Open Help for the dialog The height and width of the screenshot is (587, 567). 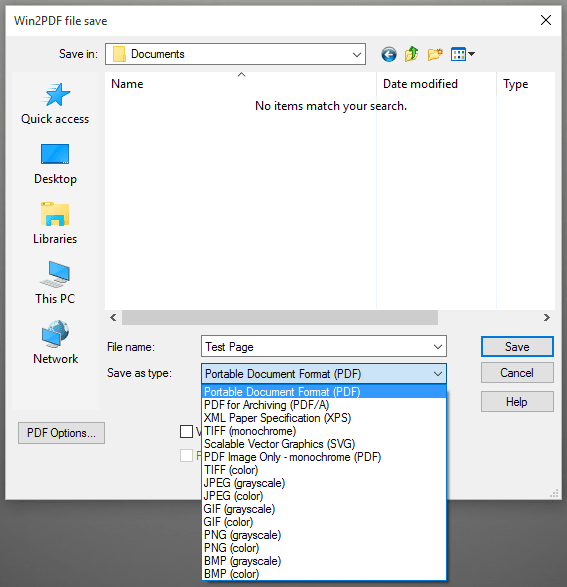click(517, 402)
